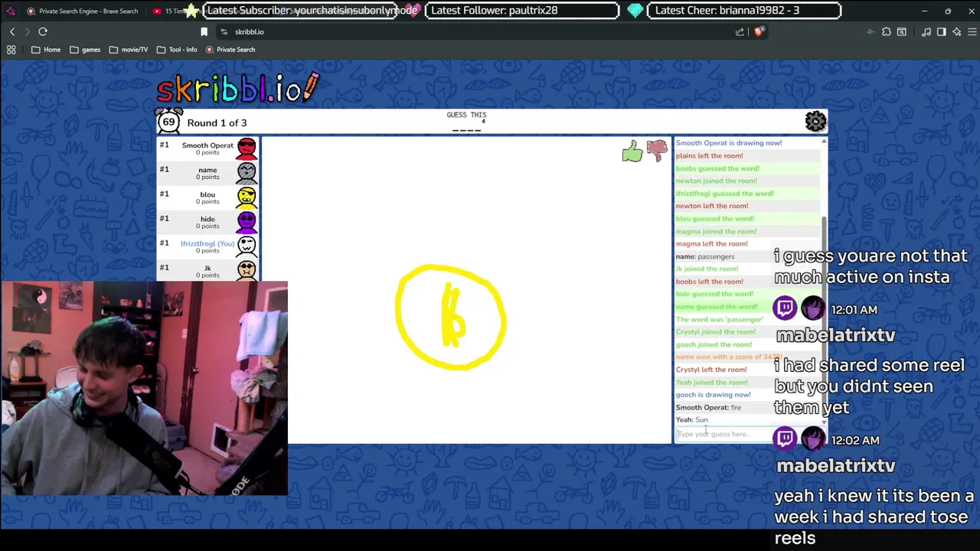Click hide's purple avatar
The image size is (980, 551).
[247, 222]
